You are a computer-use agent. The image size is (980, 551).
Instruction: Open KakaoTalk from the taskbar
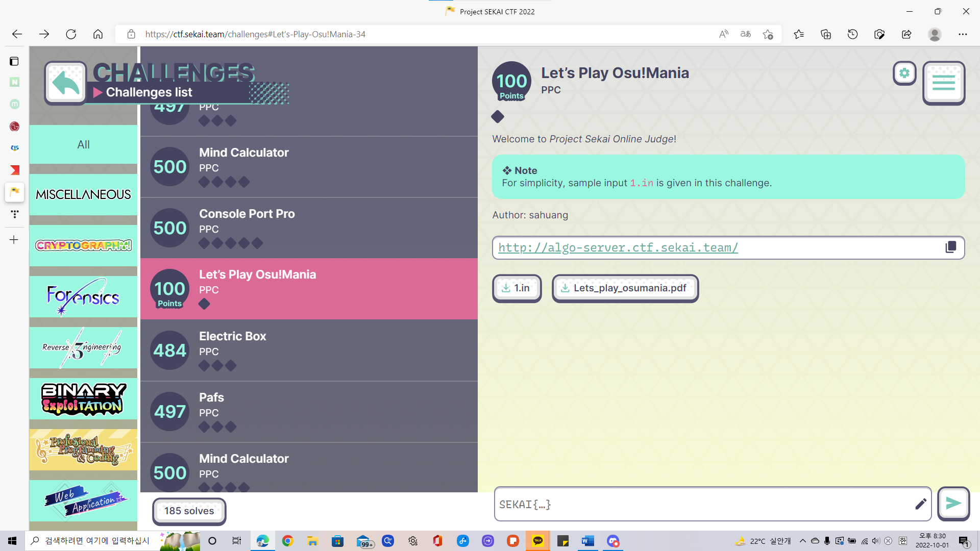(x=537, y=541)
